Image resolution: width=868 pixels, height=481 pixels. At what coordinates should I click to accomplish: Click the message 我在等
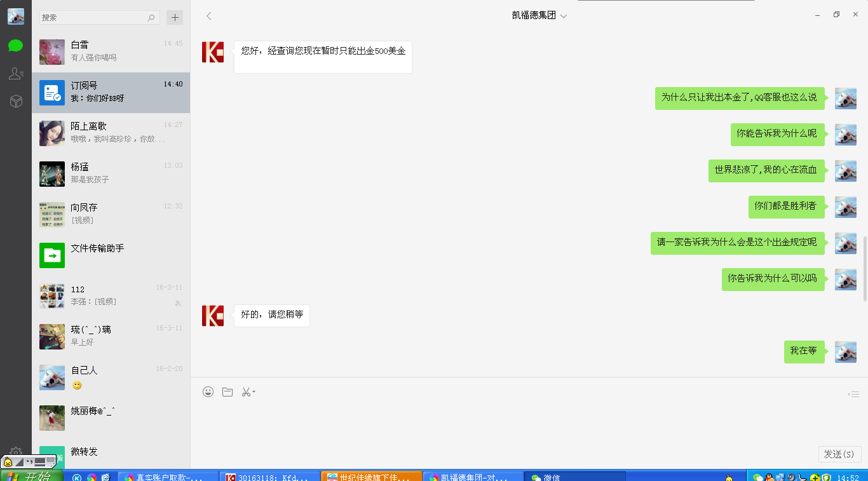804,351
